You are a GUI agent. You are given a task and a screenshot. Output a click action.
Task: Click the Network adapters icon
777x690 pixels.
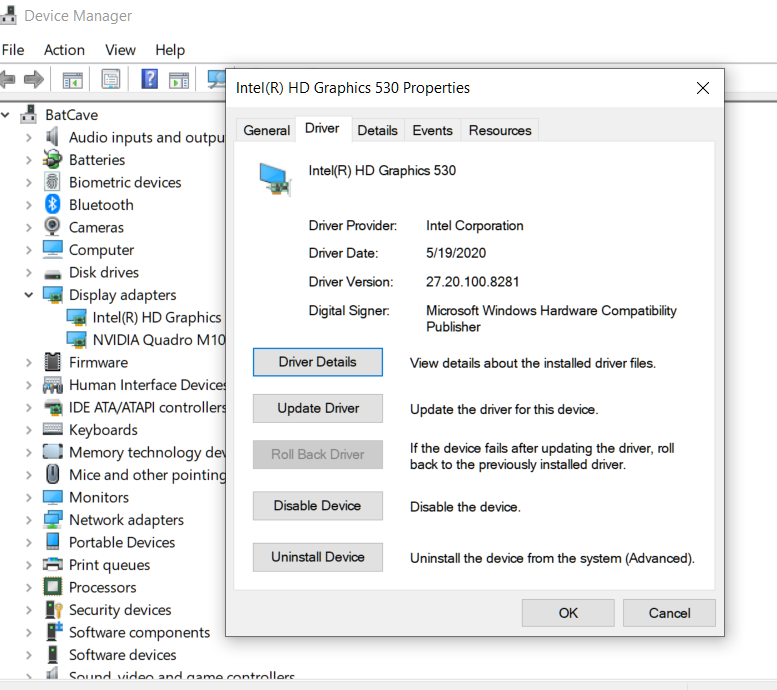(x=53, y=519)
